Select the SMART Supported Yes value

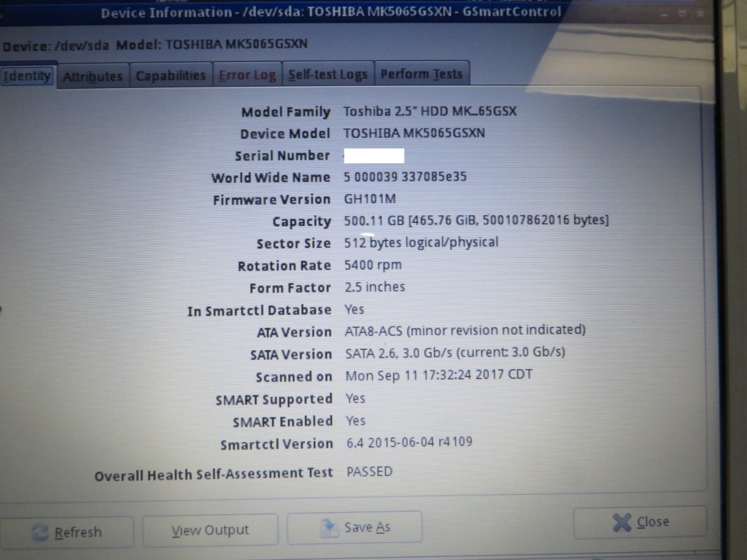(355, 398)
